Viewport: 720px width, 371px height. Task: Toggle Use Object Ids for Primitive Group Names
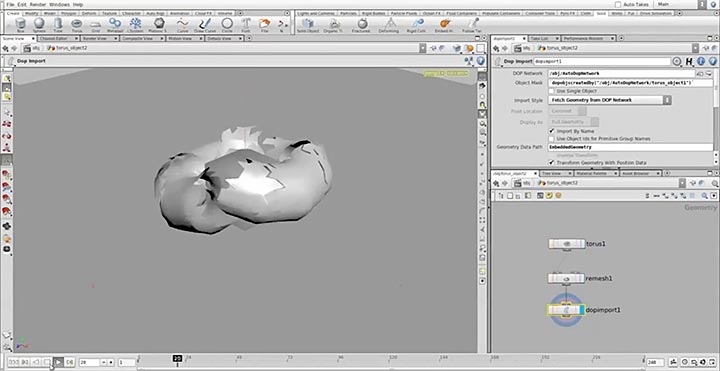pyautogui.click(x=551, y=139)
